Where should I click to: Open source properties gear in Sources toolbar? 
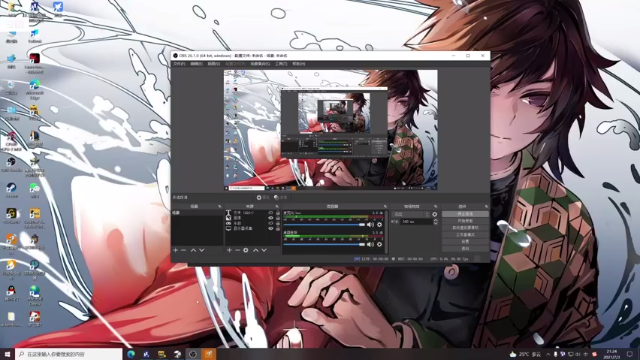click(x=246, y=250)
